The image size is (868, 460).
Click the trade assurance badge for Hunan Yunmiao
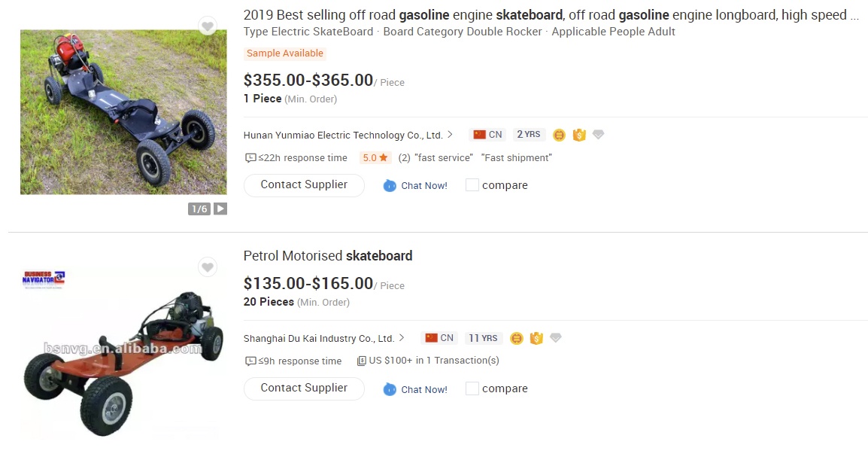point(578,135)
